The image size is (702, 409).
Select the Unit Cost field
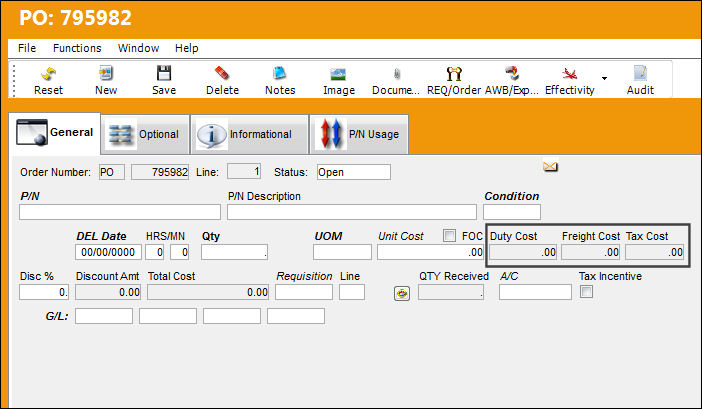[x=430, y=252]
